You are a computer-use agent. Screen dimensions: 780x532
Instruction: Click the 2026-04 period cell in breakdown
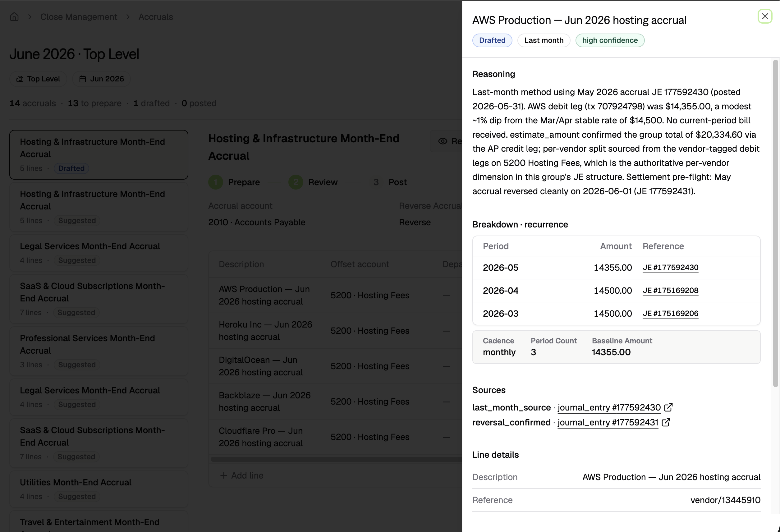500,290
